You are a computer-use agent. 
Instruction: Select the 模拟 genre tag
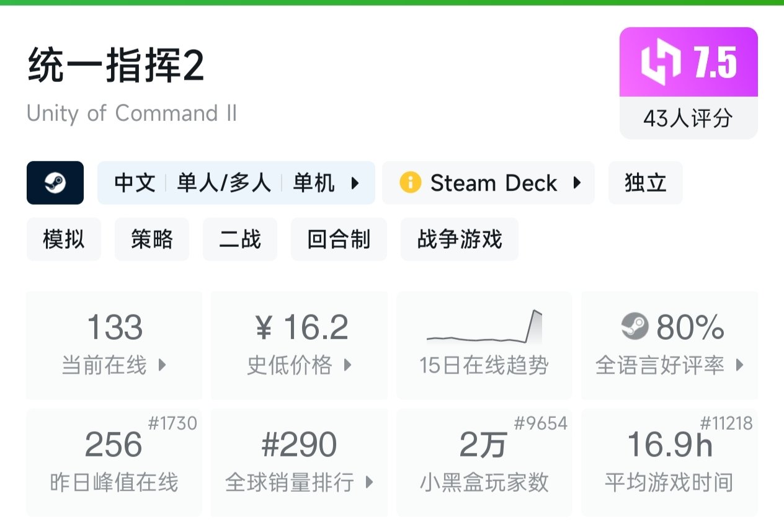pos(63,239)
